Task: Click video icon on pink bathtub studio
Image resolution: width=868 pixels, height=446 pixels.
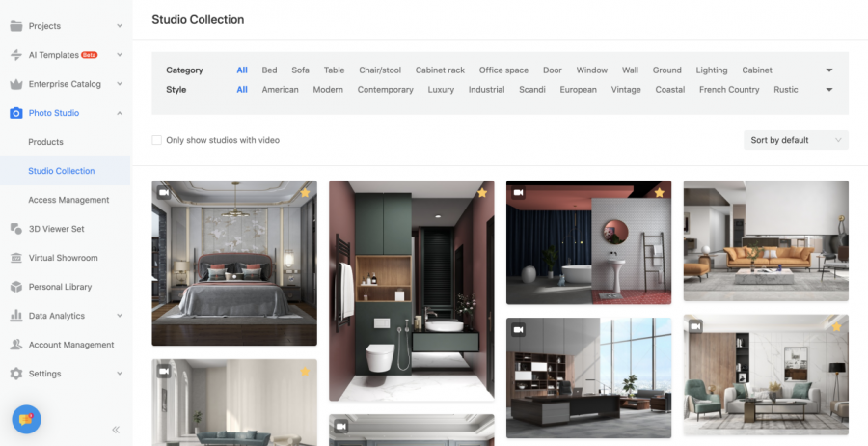Action: pyautogui.click(x=518, y=192)
